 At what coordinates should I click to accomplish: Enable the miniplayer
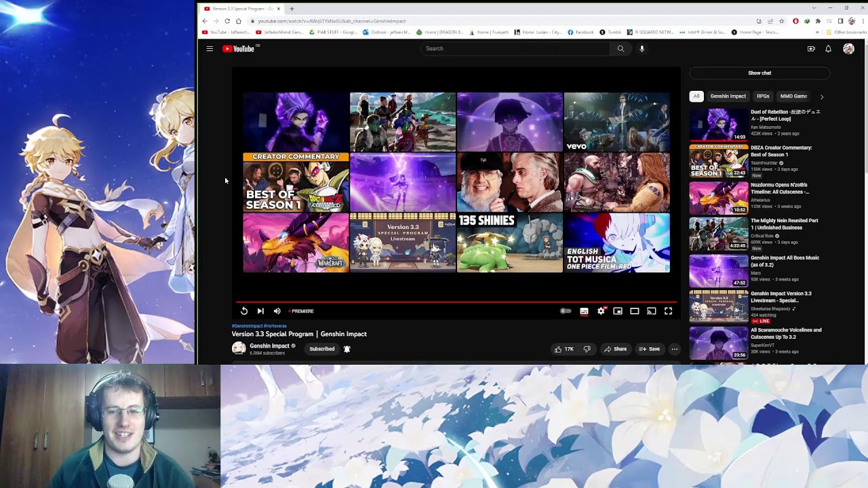click(x=618, y=311)
